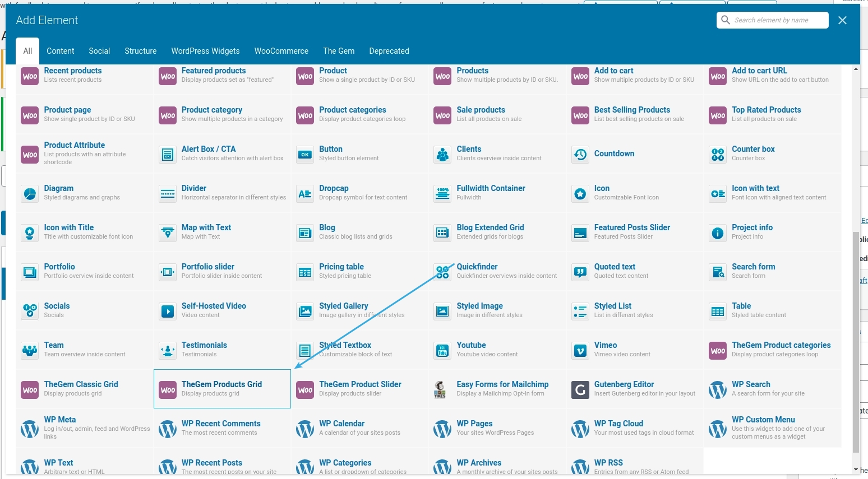Screen dimensions: 868x479
Task: Select the Self-Hosted Video play icon
Action: 167,311
